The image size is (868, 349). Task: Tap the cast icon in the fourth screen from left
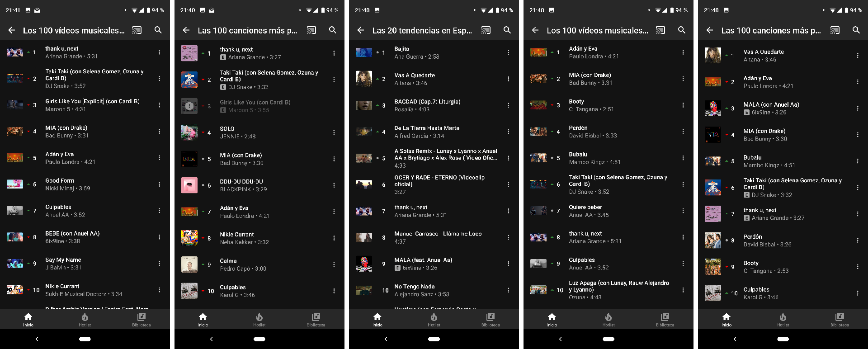(660, 30)
